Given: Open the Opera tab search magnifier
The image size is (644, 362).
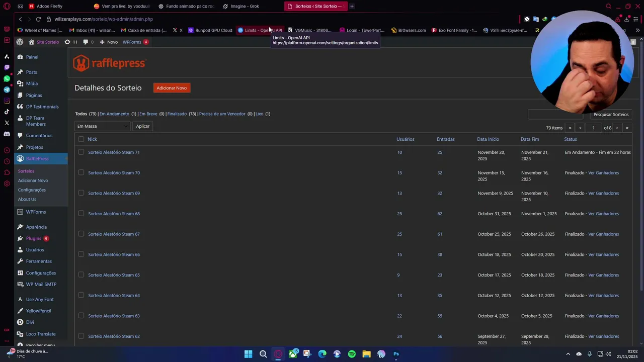Looking at the screenshot, I should pyautogui.click(x=608, y=6).
